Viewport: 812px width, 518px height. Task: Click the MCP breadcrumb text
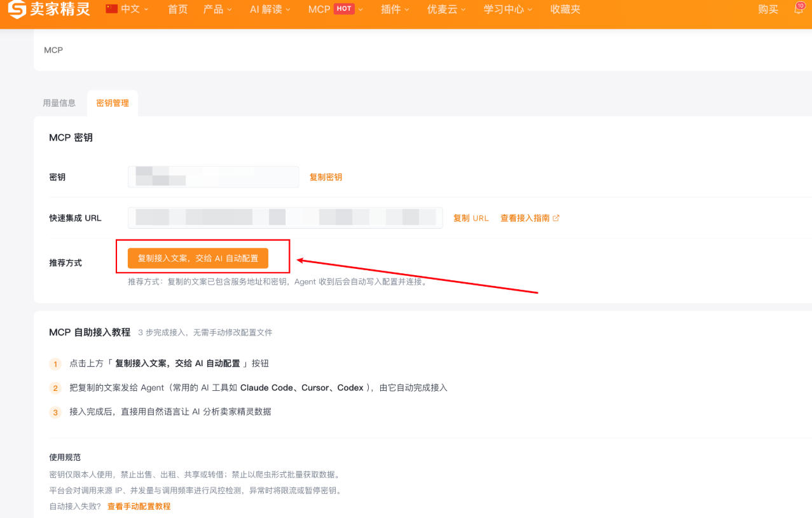click(53, 50)
